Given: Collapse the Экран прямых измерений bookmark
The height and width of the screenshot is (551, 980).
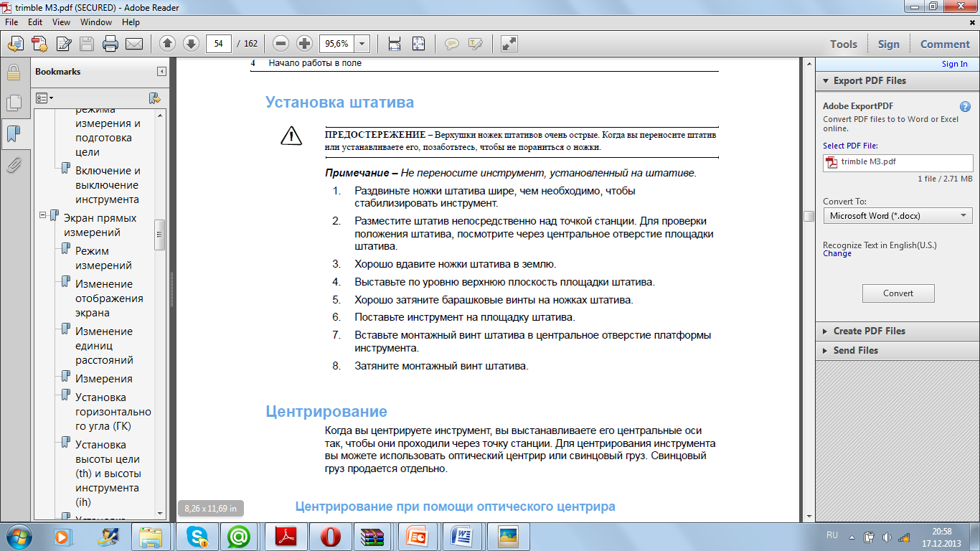Looking at the screenshot, I should (43, 215).
